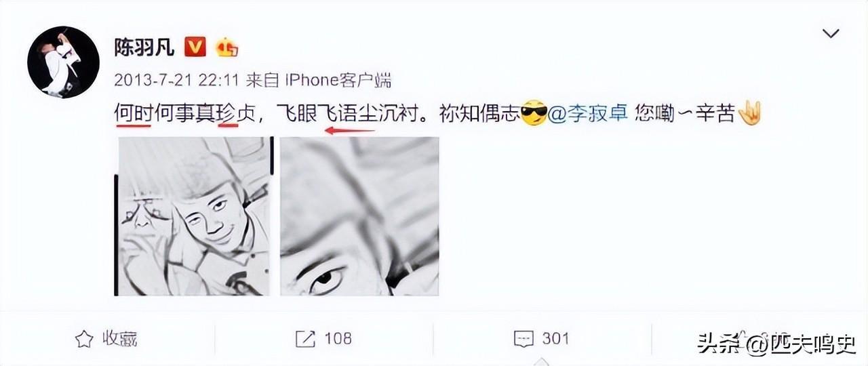
Task: Click the 301 comment count
Action: [x=555, y=338]
